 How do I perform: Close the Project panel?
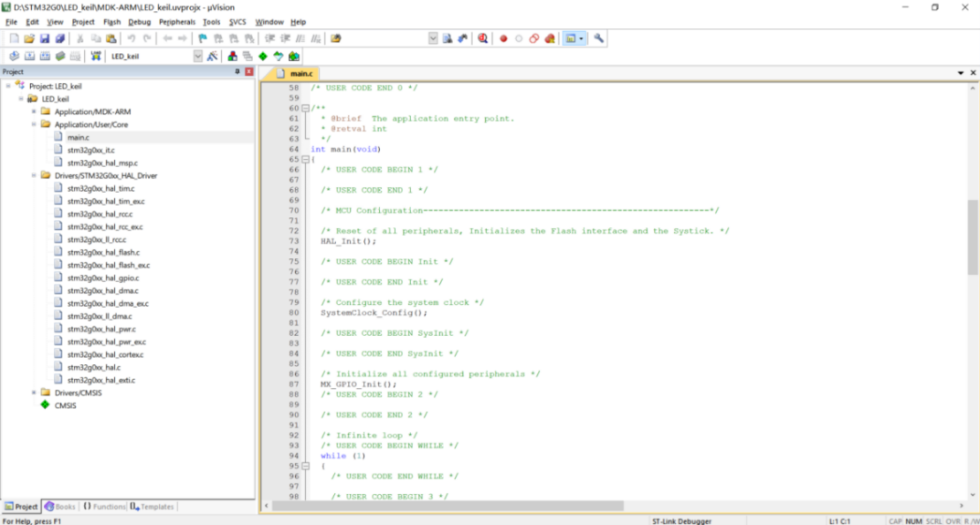[x=249, y=71]
